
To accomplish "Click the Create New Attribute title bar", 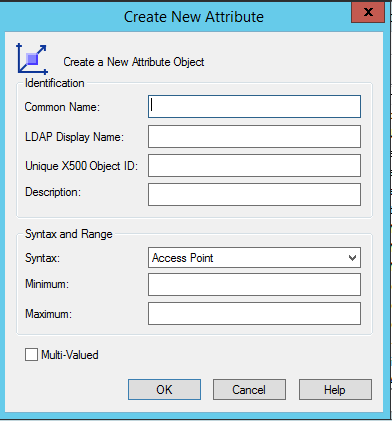I will 194,17.
